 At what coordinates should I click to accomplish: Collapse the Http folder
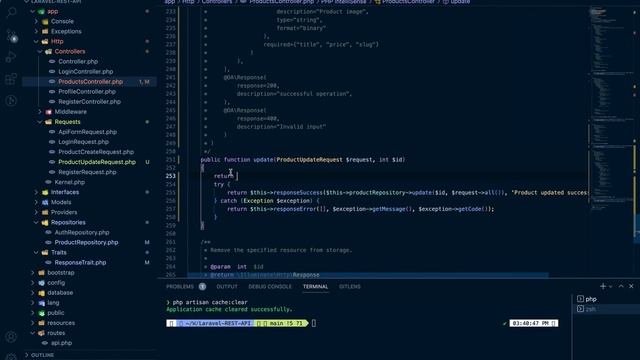(x=36, y=41)
